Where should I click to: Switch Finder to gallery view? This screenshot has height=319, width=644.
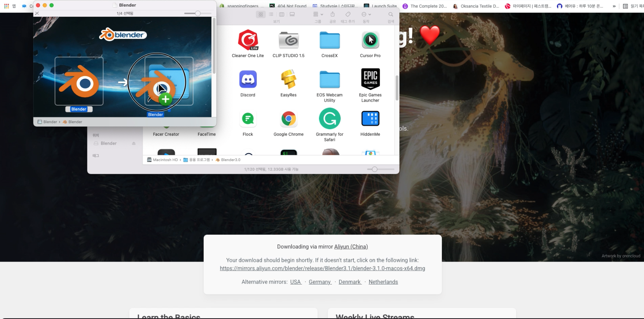(292, 14)
